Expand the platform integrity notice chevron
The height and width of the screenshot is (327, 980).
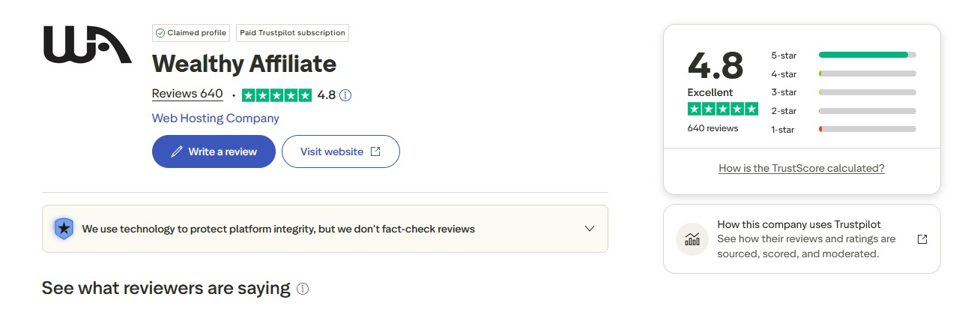[x=590, y=229]
